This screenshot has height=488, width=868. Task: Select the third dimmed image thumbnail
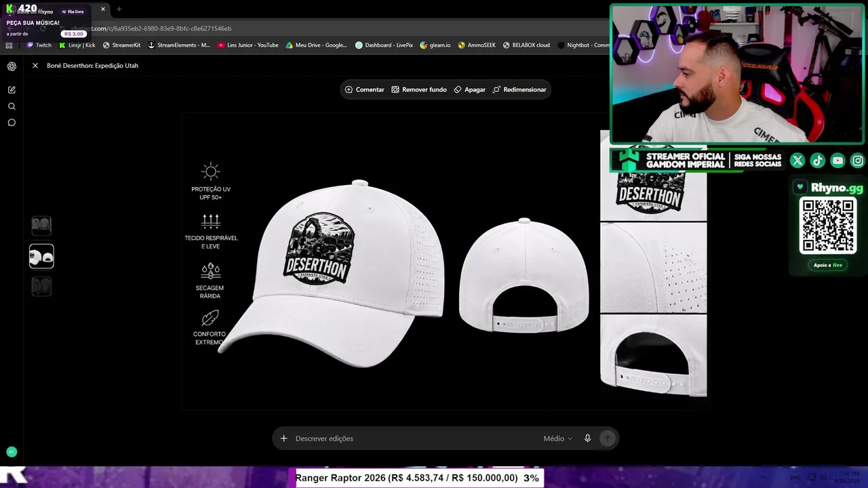[41, 286]
